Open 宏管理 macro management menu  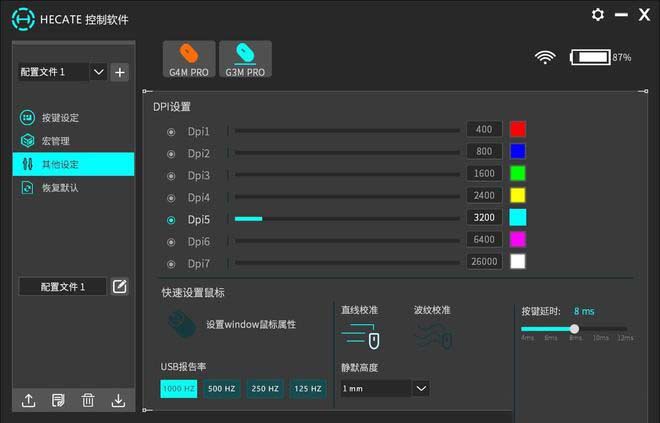[x=73, y=141]
